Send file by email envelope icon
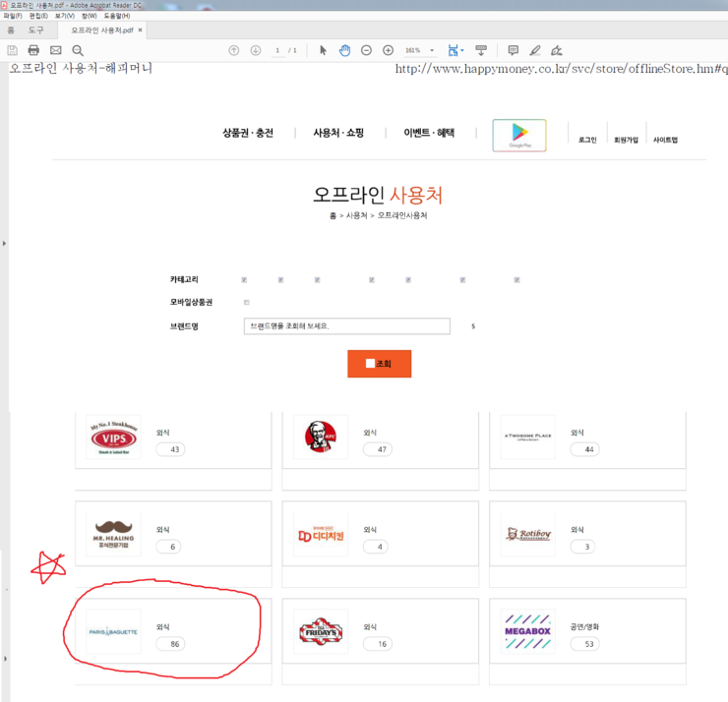 (x=56, y=50)
